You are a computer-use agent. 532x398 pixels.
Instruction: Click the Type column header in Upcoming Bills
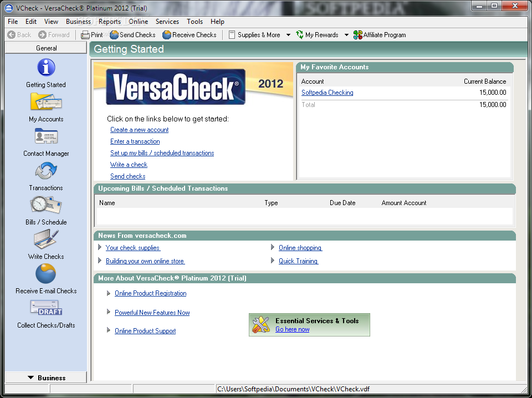coord(271,202)
